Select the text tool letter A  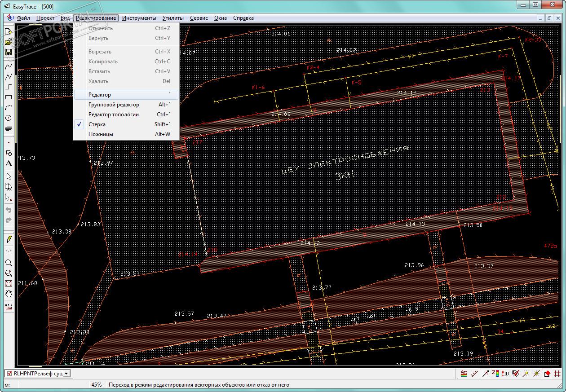point(8,163)
